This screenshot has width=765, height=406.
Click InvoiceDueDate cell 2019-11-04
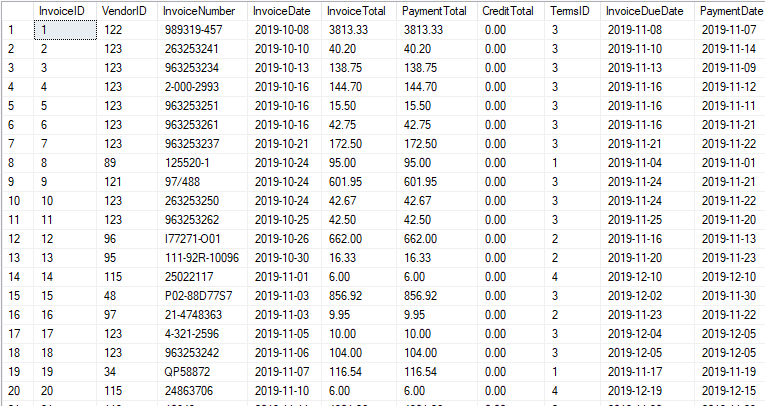[647, 163]
